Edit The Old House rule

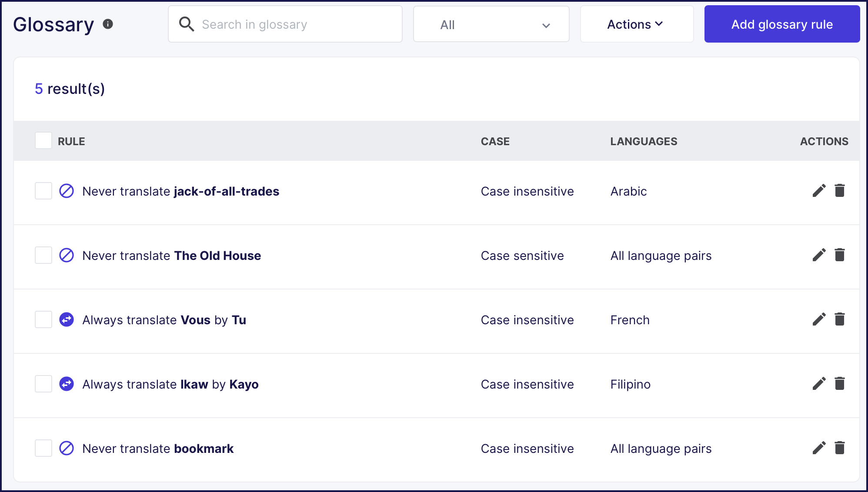[x=819, y=255]
